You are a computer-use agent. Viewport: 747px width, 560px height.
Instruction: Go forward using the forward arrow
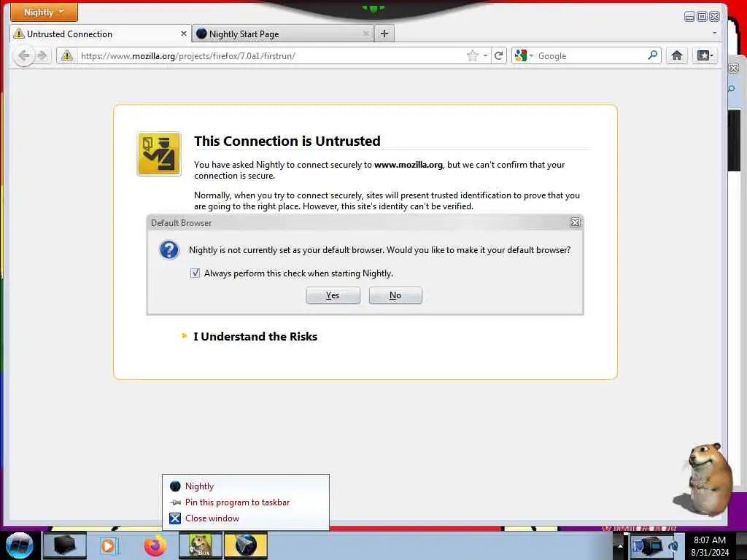(x=42, y=55)
